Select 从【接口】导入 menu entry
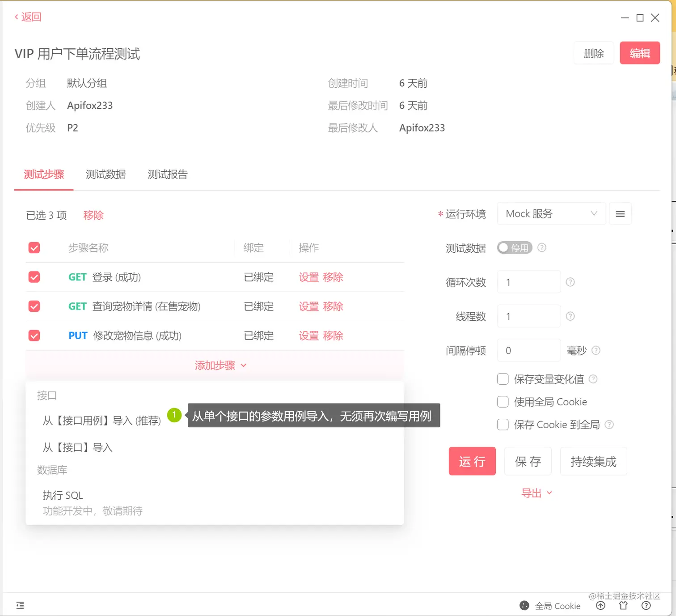This screenshot has height=616, width=676. coord(77,447)
